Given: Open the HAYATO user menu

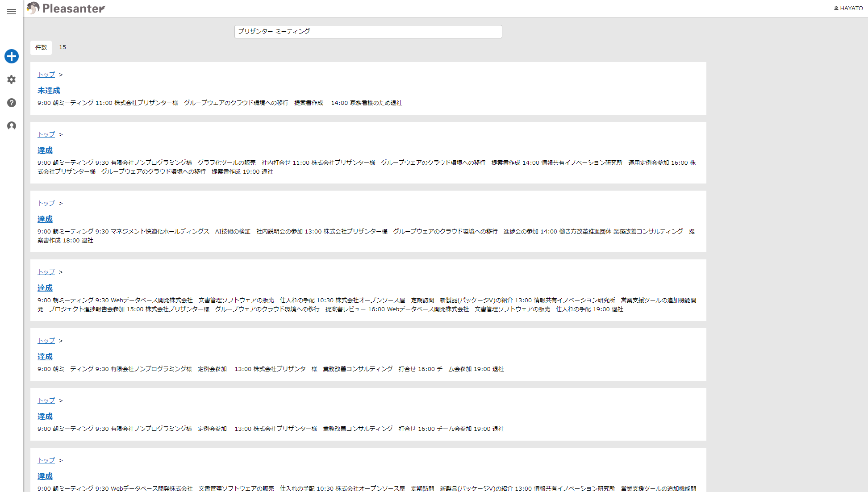Looking at the screenshot, I should tap(848, 8).
